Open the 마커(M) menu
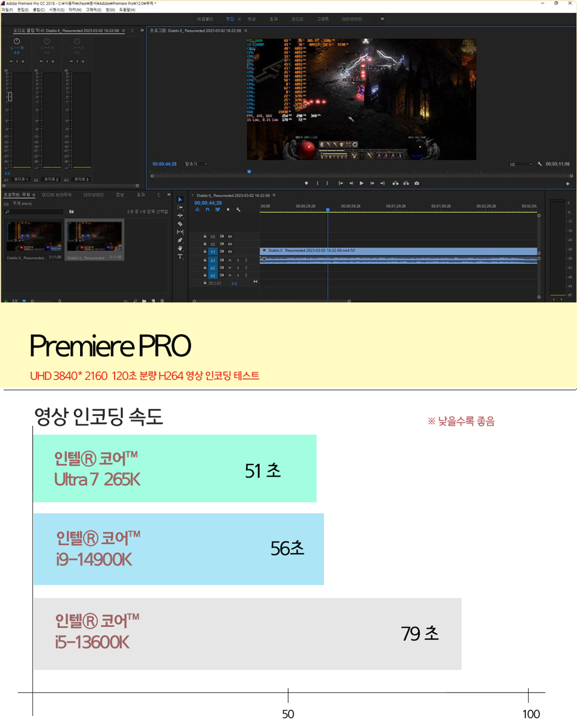The height and width of the screenshot is (728, 577). [75, 10]
